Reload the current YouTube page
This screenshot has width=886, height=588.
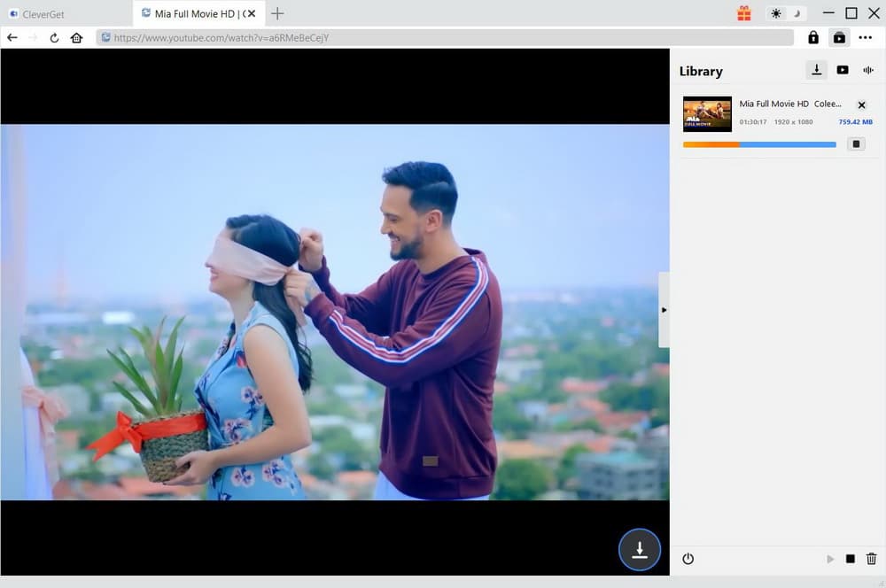click(54, 38)
